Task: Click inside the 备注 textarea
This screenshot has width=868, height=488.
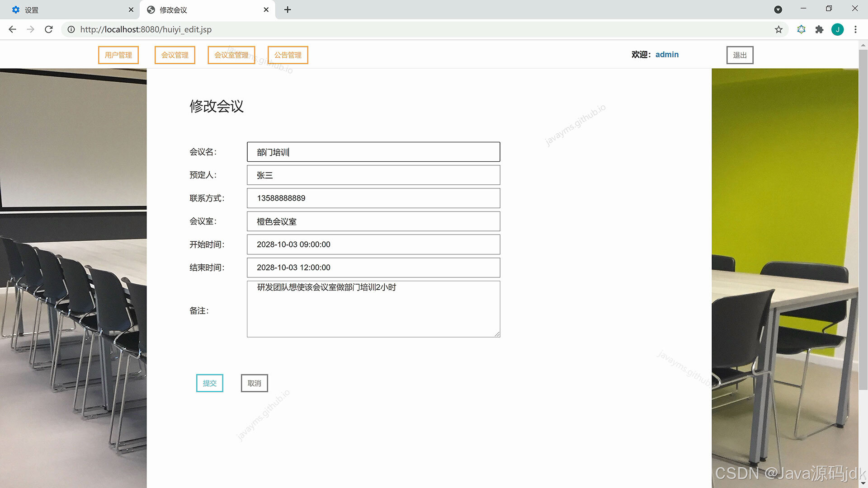Action: 373,309
